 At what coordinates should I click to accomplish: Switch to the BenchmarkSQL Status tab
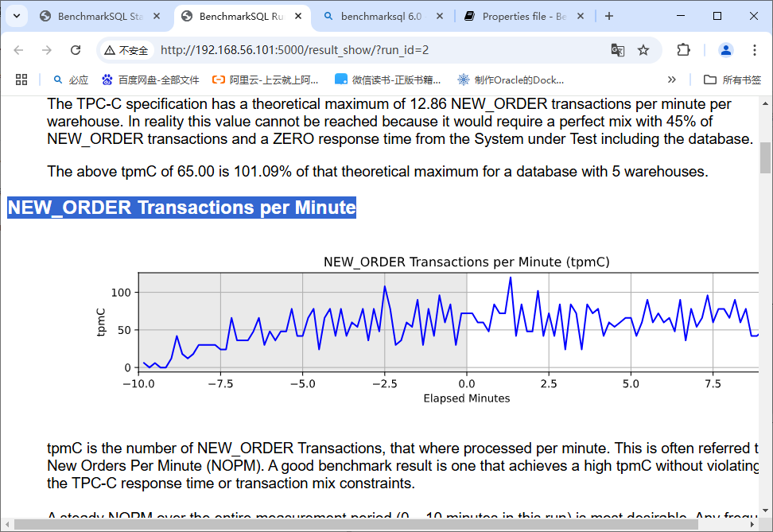coord(100,16)
